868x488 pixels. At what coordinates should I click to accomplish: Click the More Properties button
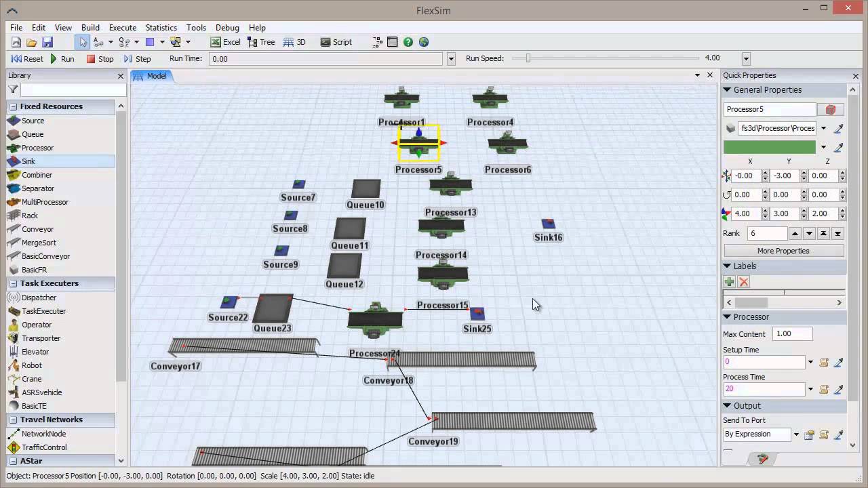tap(783, 251)
